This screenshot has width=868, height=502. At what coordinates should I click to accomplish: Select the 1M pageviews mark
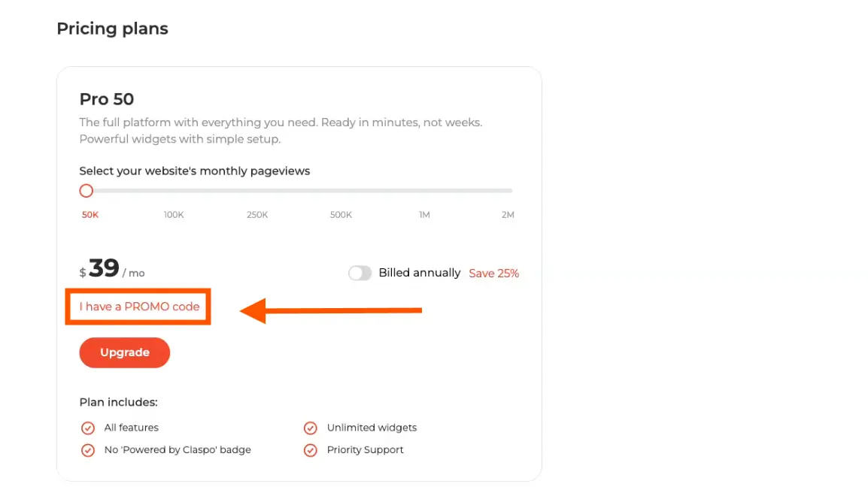coord(424,215)
